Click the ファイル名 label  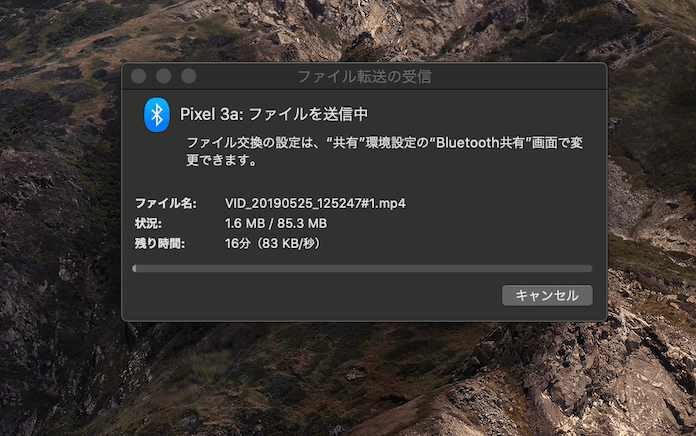click(x=166, y=203)
